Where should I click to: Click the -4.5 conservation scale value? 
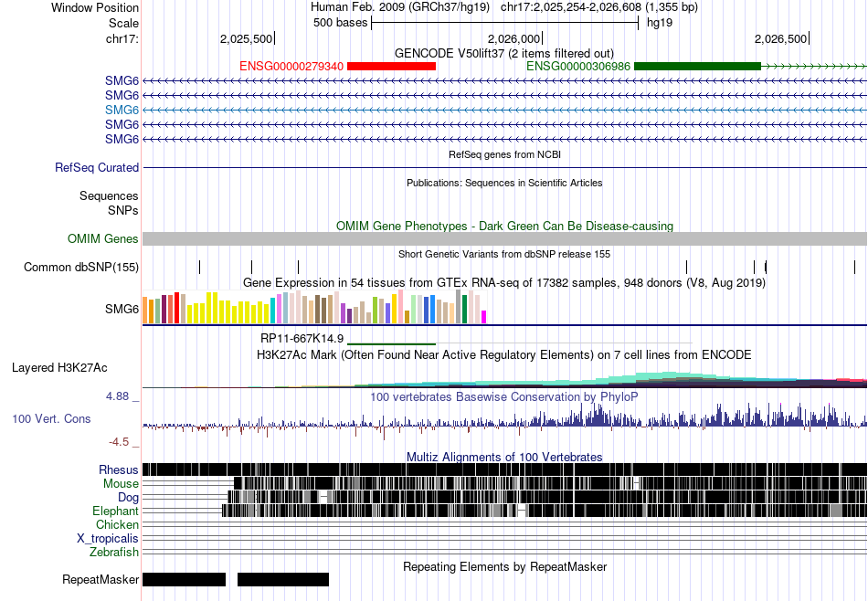coord(119,442)
